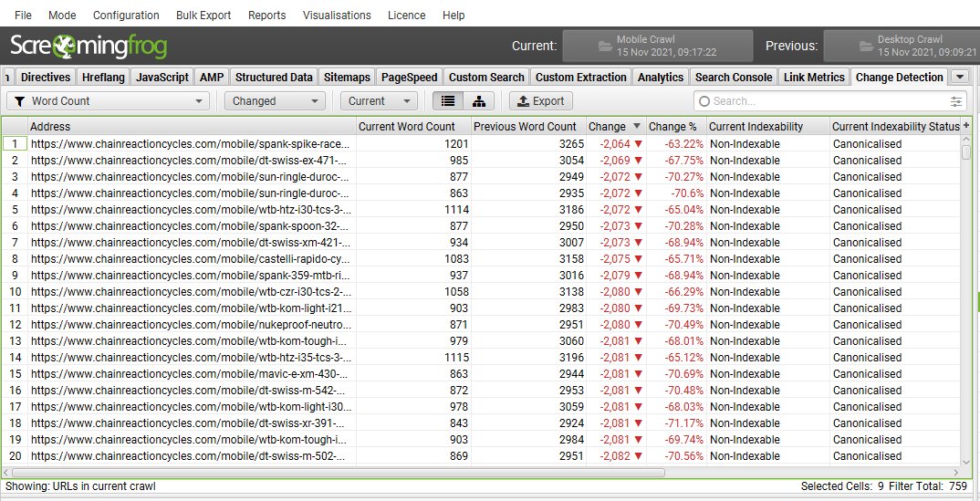This screenshot has height=501, width=980.
Task: Click the Change % column header
Action: pos(676,126)
